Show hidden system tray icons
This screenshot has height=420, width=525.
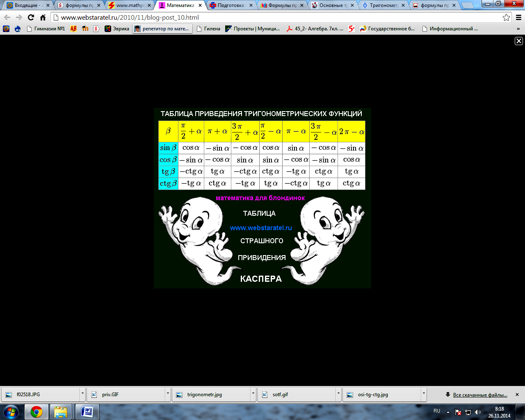coord(448,412)
